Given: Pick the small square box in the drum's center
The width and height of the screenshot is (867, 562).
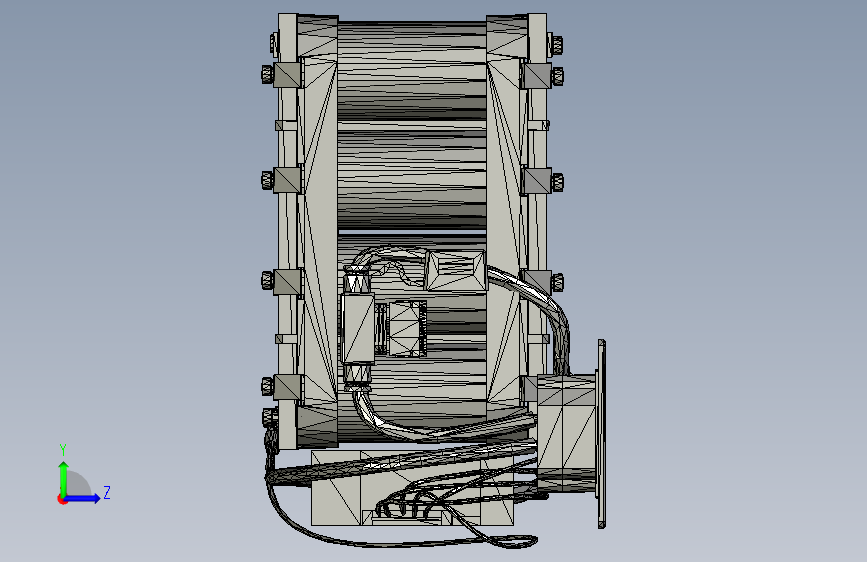Looking at the screenshot, I should 408,329.
